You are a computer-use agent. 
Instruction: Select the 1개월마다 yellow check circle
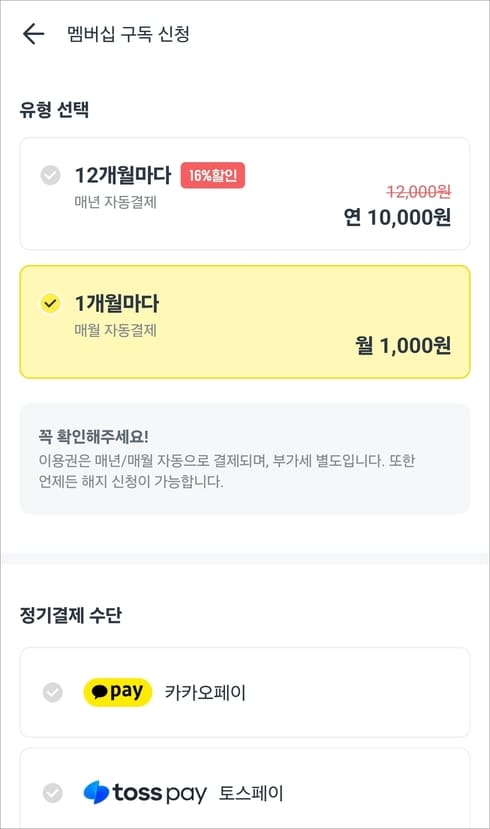point(51,303)
